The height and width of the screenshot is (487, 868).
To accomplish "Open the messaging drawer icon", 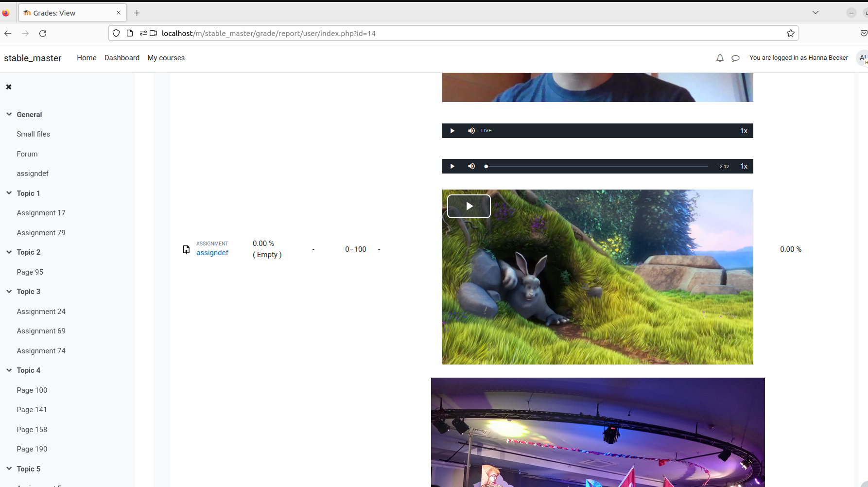I will pos(735,58).
